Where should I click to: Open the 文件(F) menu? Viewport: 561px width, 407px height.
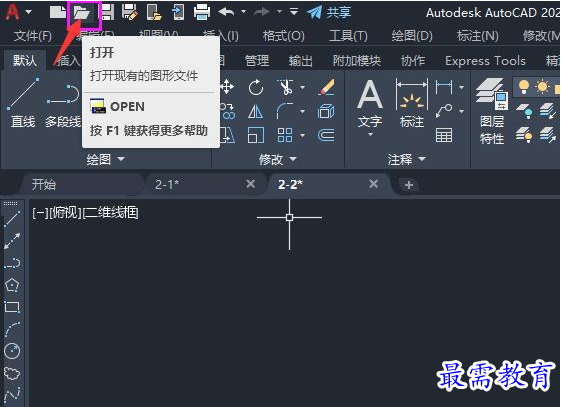(x=33, y=36)
